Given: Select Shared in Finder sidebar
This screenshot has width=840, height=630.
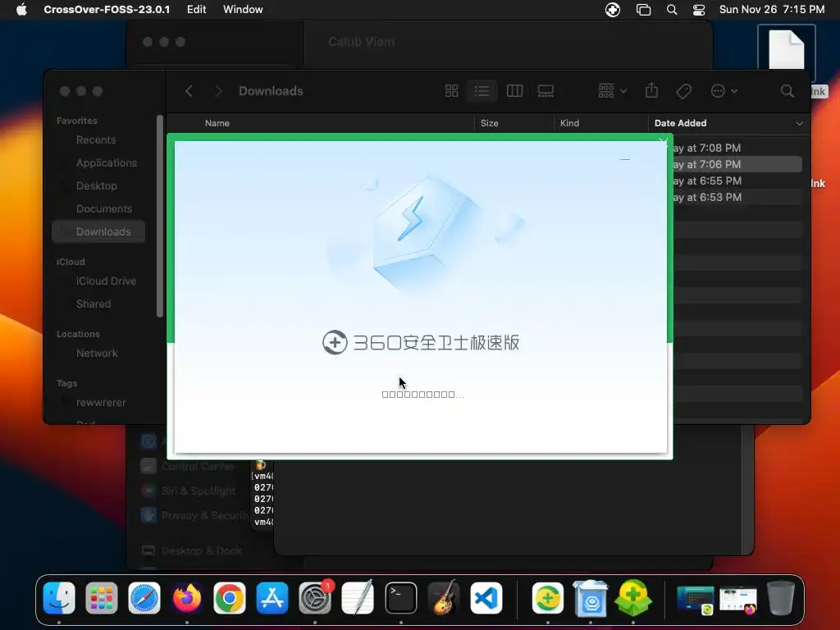Looking at the screenshot, I should 94,304.
